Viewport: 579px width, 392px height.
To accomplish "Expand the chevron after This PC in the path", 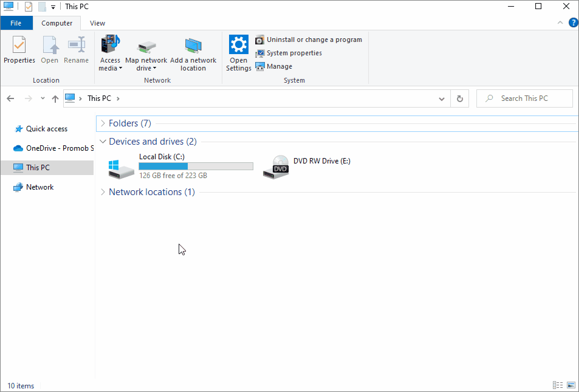I will tap(118, 98).
